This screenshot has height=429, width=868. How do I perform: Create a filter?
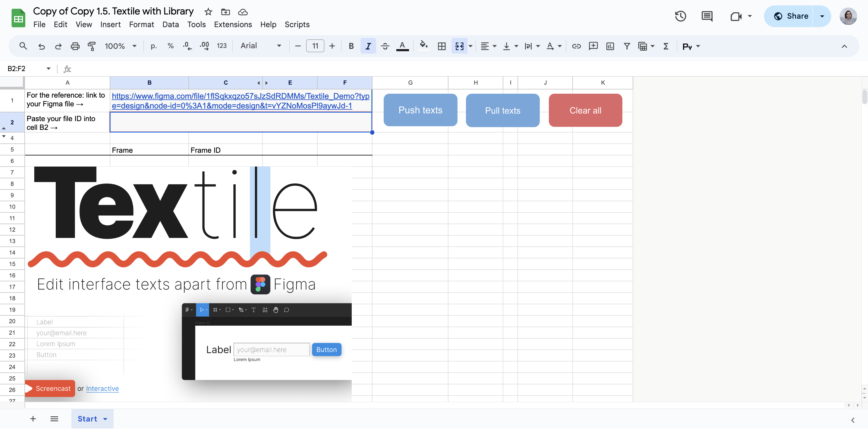click(627, 46)
